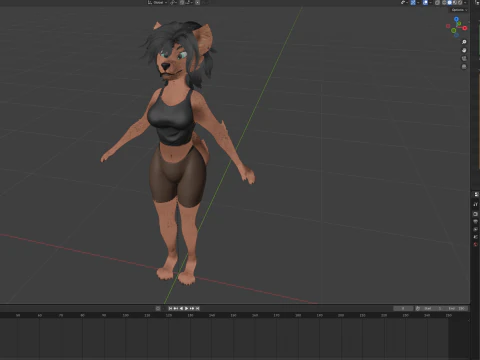Click the pan hand viewport button
This screenshot has height=360, width=480.
464,50
